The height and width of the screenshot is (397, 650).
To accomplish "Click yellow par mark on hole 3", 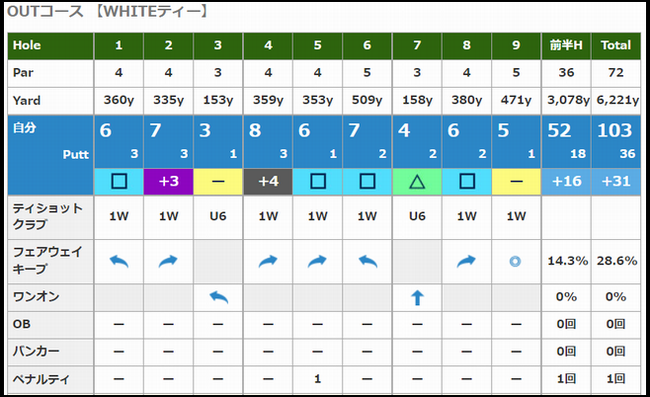I will click(x=218, y=182).
